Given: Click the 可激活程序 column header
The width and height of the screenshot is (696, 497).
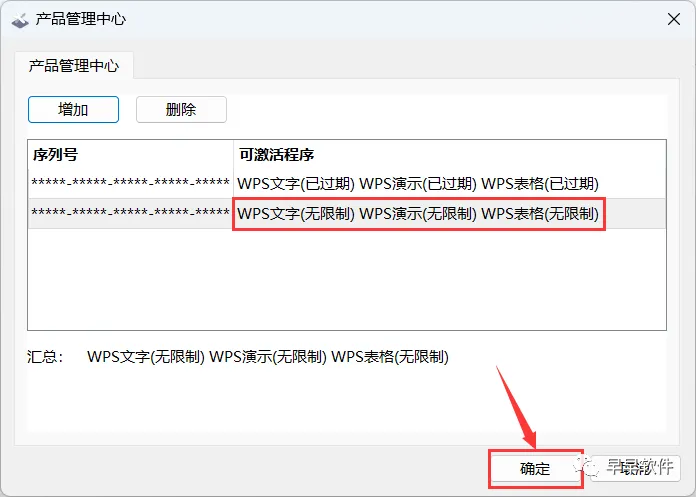Looking at the screenshot, I should 450,154.
